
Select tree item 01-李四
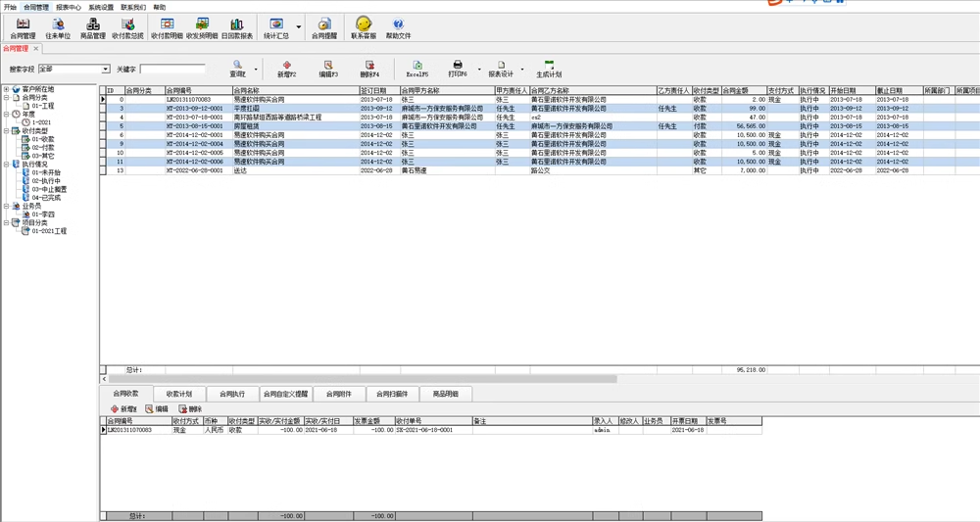click(43, 214)
